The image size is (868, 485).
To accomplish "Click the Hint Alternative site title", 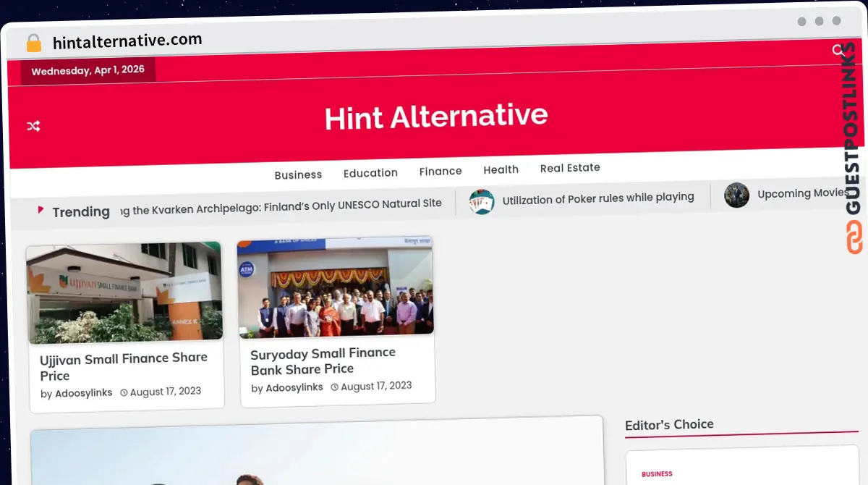I will [x=436, y=117].
